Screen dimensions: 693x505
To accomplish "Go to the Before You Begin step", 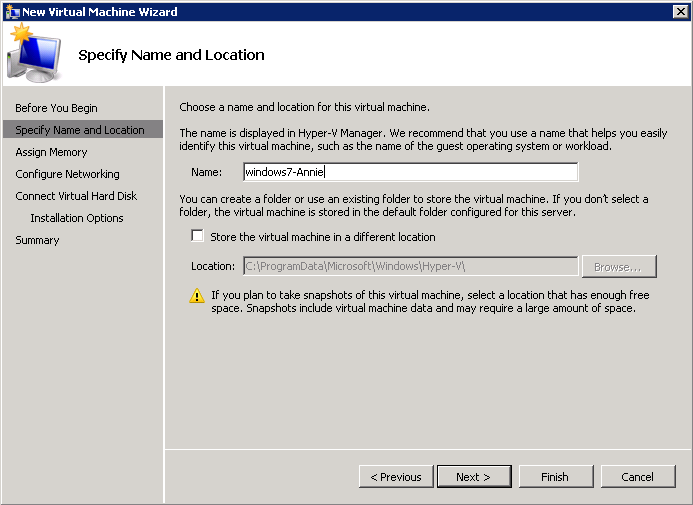I will point(56,108).
